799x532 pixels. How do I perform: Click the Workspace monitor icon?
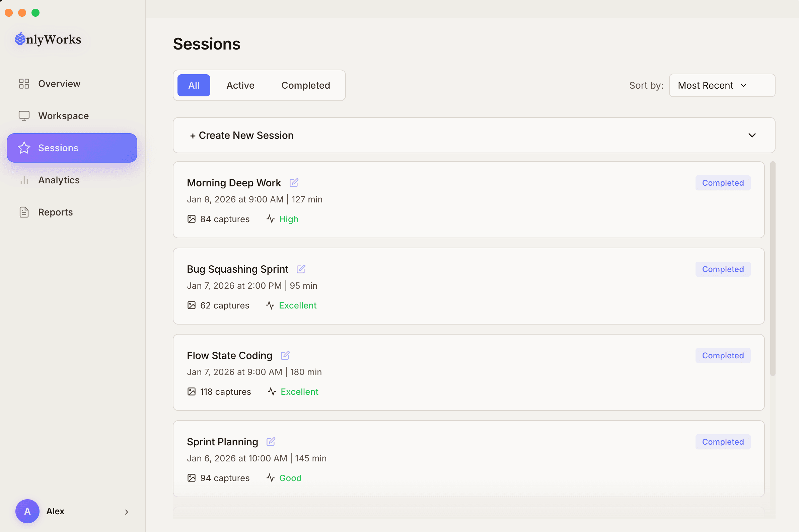tap(23, 115)
